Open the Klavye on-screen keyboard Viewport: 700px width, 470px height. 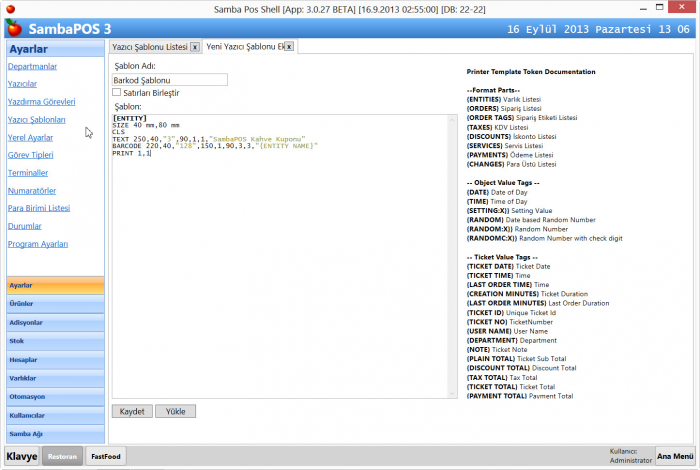[x=22, y=456]
